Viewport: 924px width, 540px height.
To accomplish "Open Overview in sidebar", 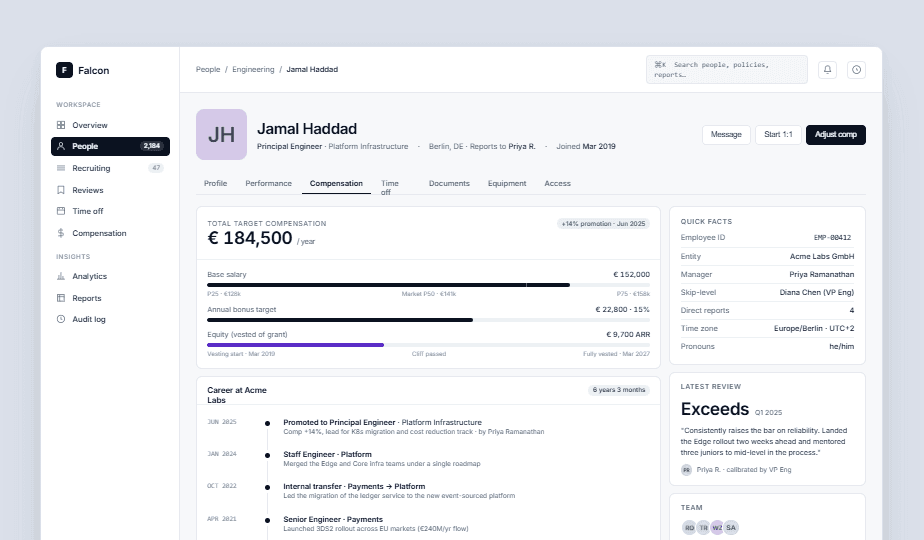I will point(110,125).
